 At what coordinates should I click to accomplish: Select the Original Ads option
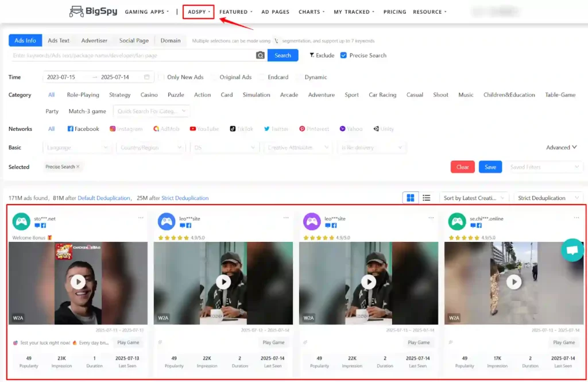pos(214,77)
